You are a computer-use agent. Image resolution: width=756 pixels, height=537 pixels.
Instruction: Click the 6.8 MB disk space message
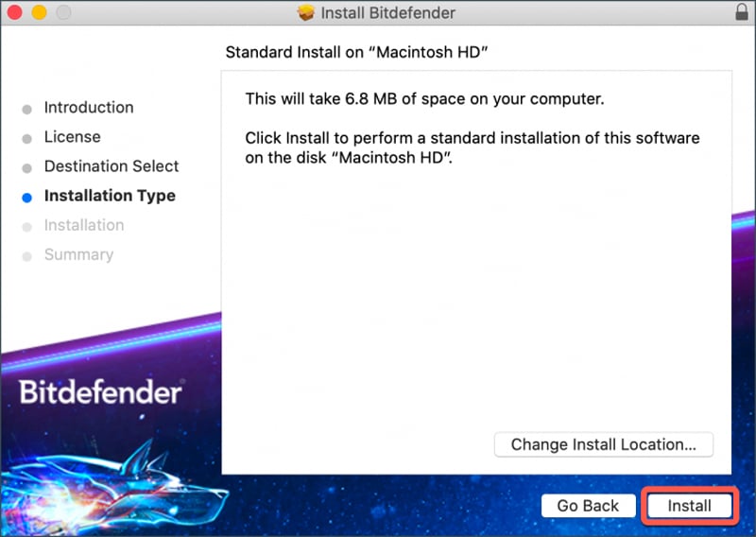coord(423,99)
